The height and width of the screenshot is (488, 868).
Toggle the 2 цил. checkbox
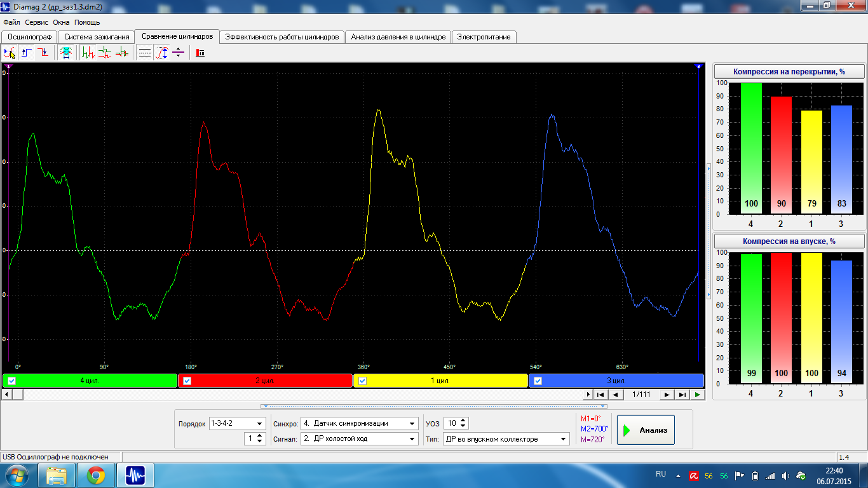point(187,381)
